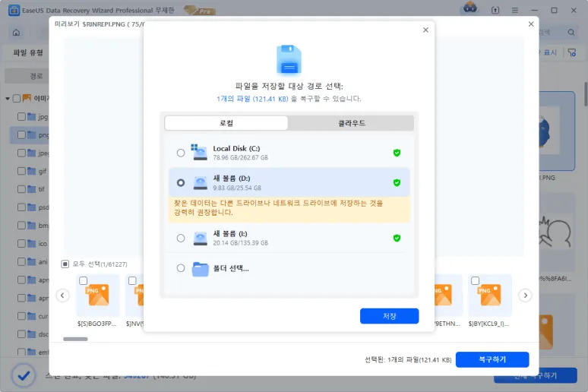Screen dimensions: 588x392
Task: Click the horizontal scrollbar under the thumbnails
Action: click(74, 339)
